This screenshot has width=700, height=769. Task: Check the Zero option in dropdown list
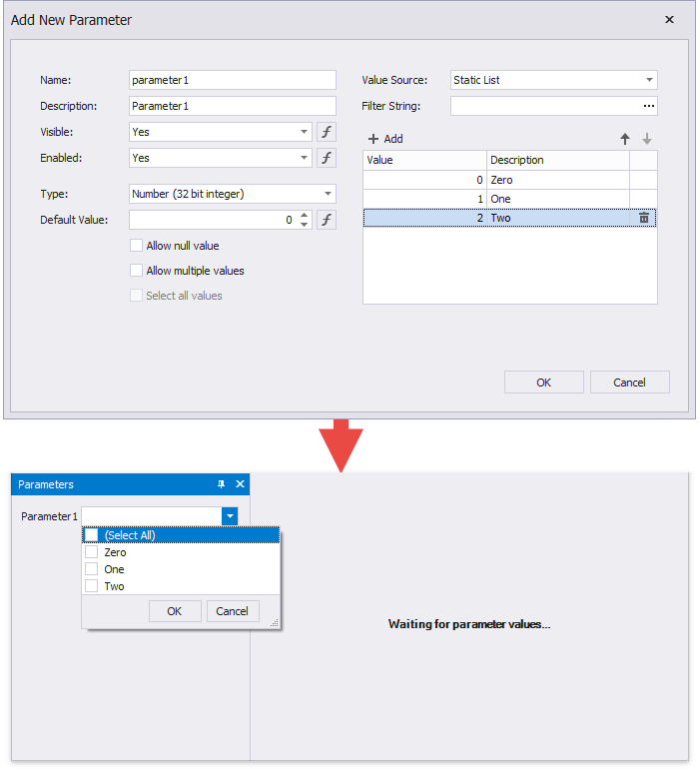(91, 552)
